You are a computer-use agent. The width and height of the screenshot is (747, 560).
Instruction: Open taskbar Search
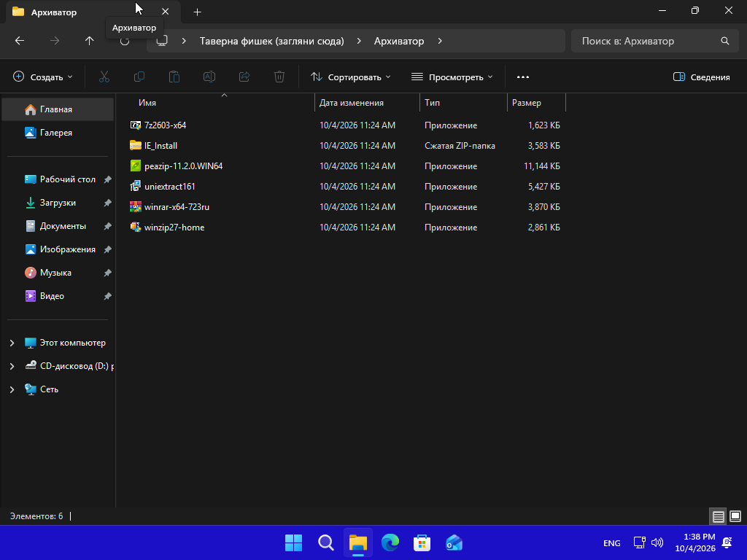[x=326, y=542]
